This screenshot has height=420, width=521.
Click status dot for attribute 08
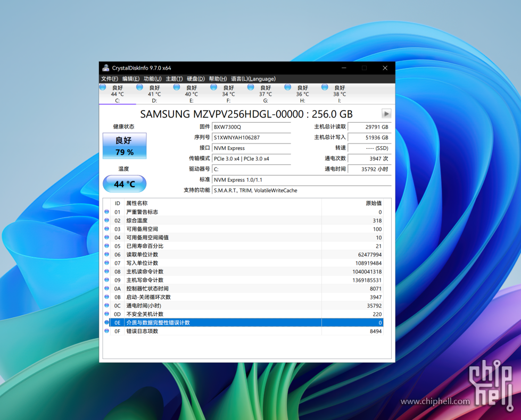106,271
